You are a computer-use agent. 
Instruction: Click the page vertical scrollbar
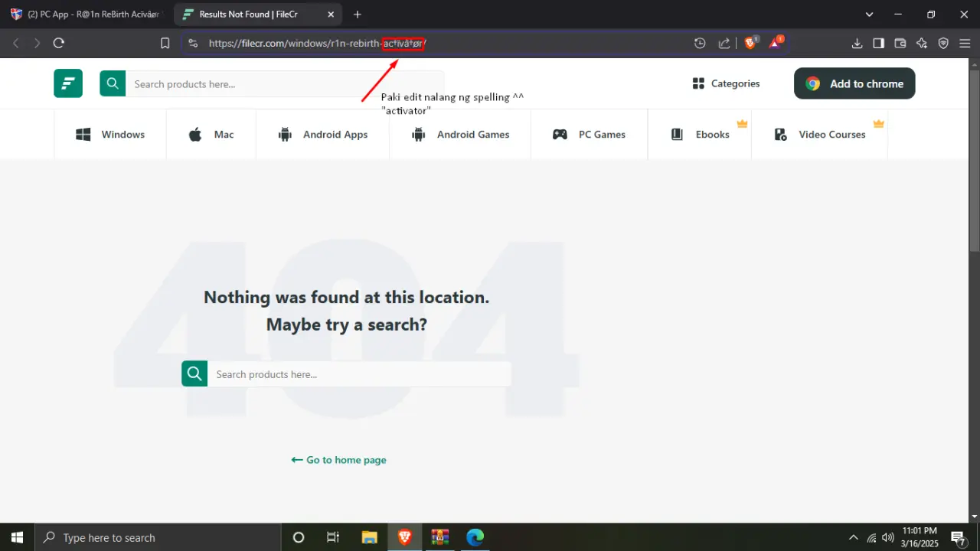pos(974,161)
